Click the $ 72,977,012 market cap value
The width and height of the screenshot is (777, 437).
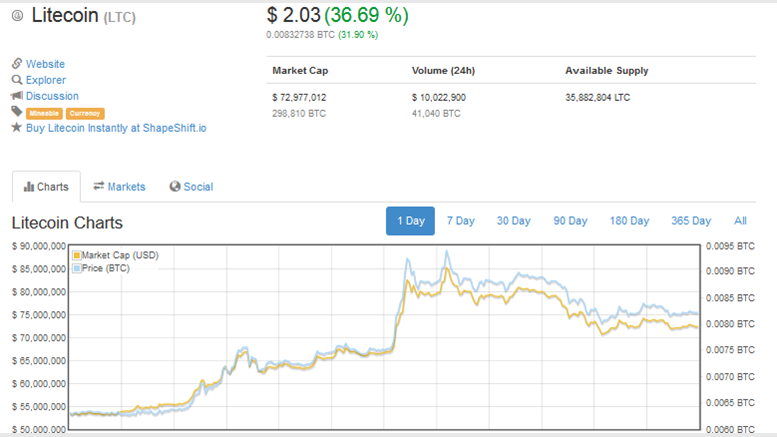pos(299,98)
